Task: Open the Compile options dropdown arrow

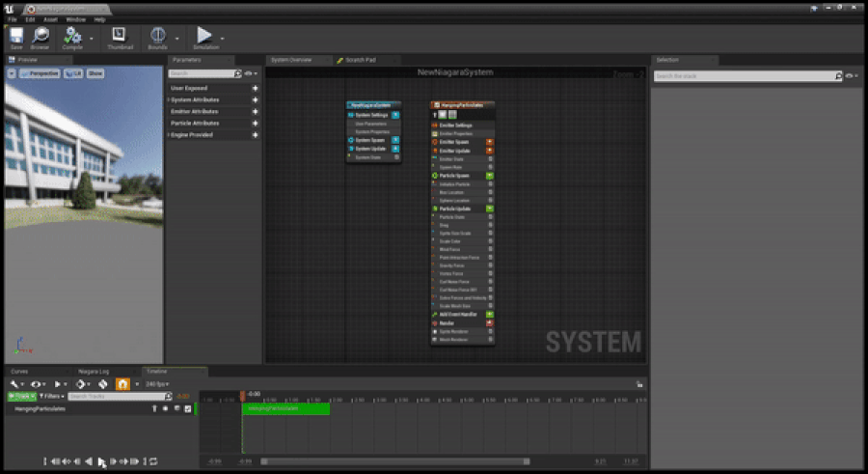Action: click(92, 39)
